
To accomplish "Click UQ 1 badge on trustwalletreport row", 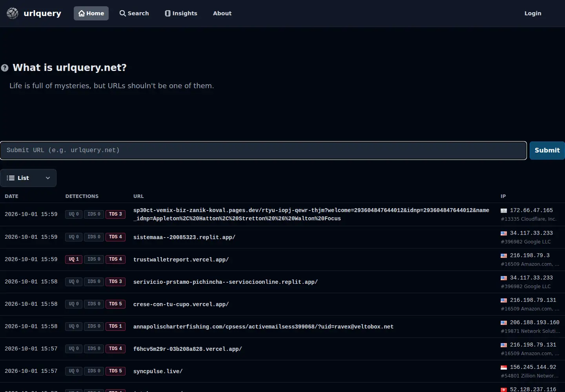I will pos(74,260).
